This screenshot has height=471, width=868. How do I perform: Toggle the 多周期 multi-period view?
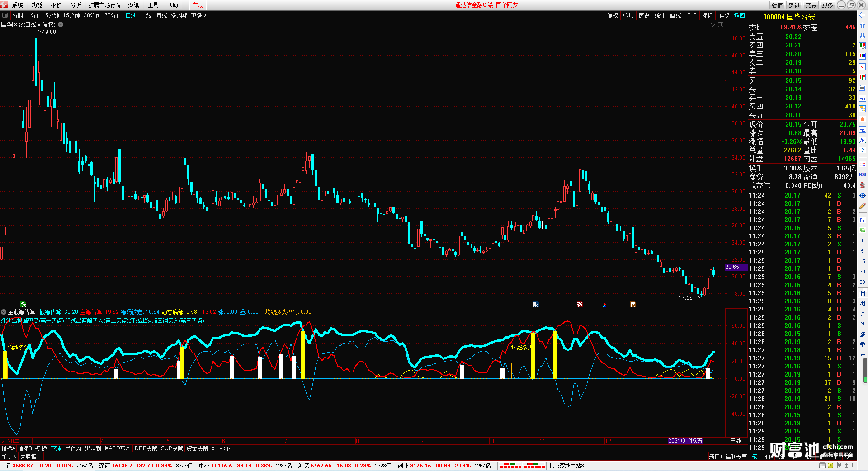tap(179, 15)
